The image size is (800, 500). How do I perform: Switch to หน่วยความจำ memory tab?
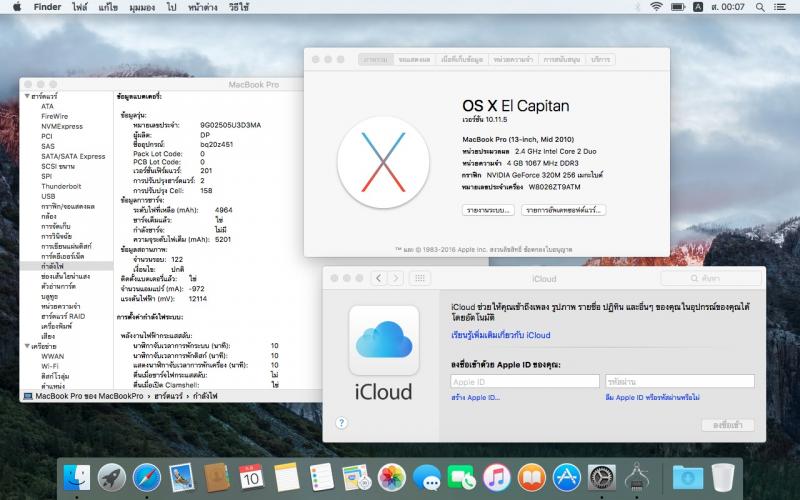513,59
